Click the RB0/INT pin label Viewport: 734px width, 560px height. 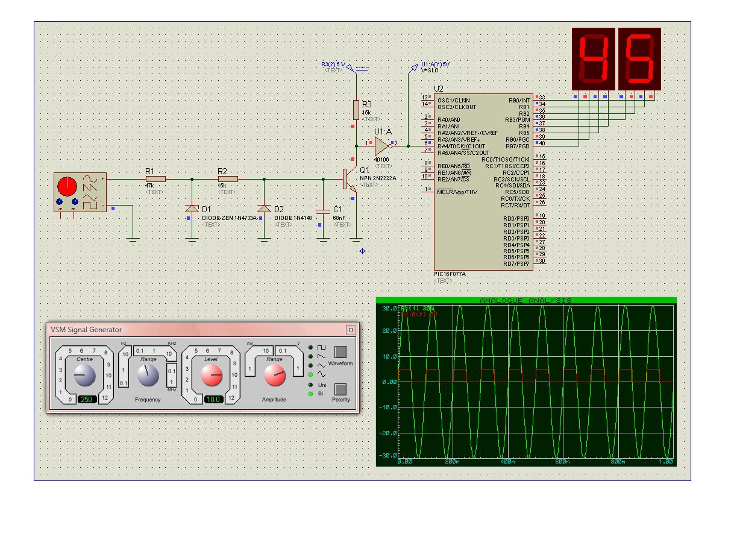tap(519, 101)
